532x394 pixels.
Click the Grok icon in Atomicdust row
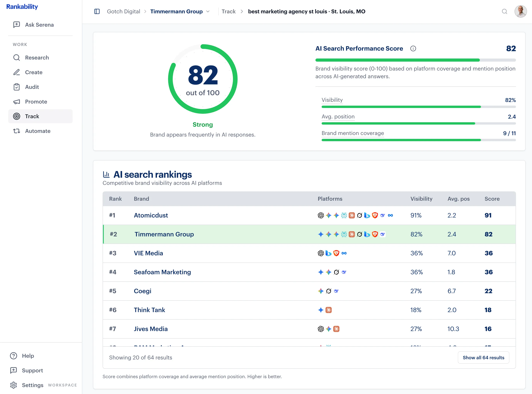point(359,215)
